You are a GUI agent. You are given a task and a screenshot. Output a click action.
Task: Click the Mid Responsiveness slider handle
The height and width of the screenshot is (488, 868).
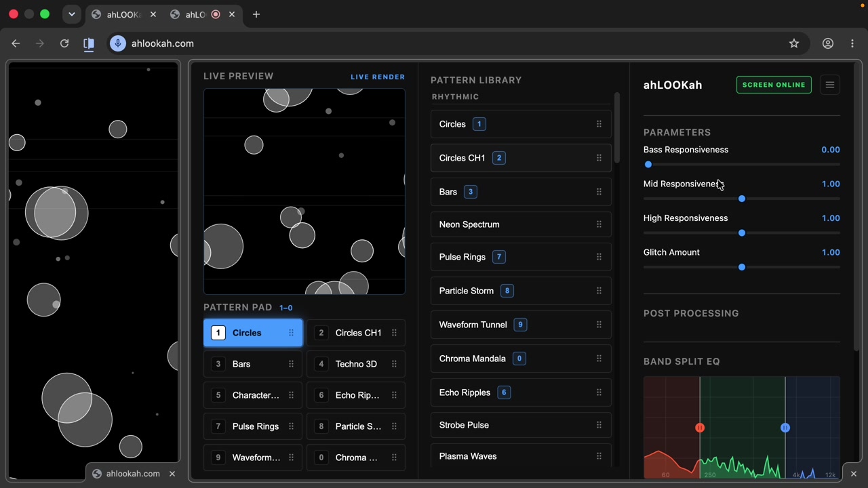742,199
